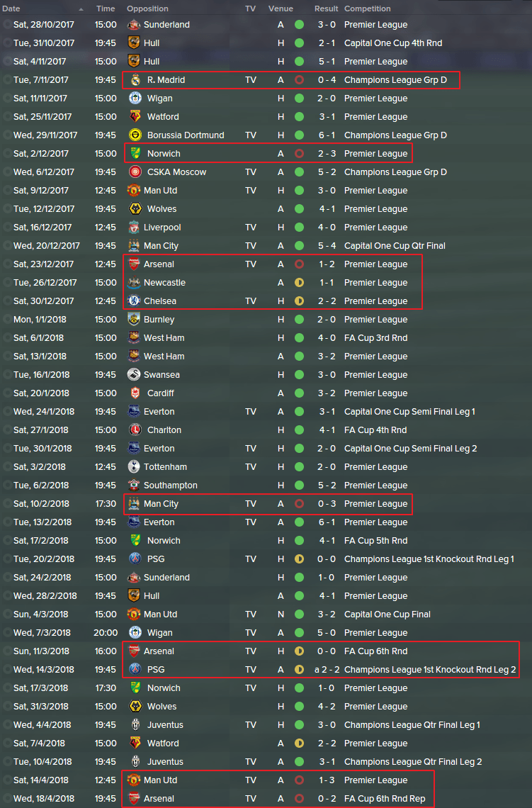Select the Chelsea club badge

click(x=134, y=301)
